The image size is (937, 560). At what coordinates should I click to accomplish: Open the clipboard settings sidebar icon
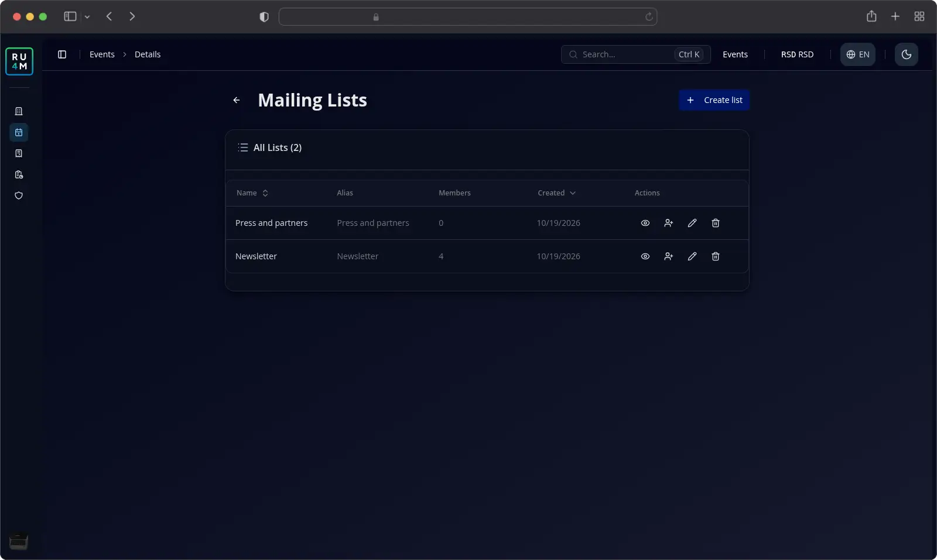coord(19,174)
